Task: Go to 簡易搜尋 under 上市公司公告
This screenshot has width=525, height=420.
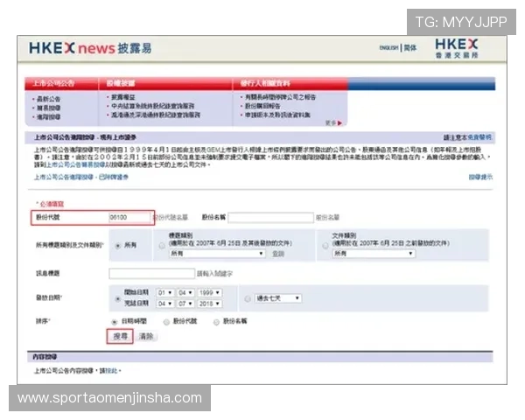Action: pos(48,108)
